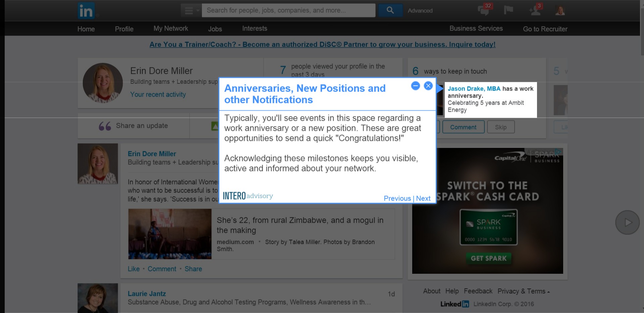
Task: Go to the Next tutorial step
Action: pyautogui.click(x=423, y=198)
